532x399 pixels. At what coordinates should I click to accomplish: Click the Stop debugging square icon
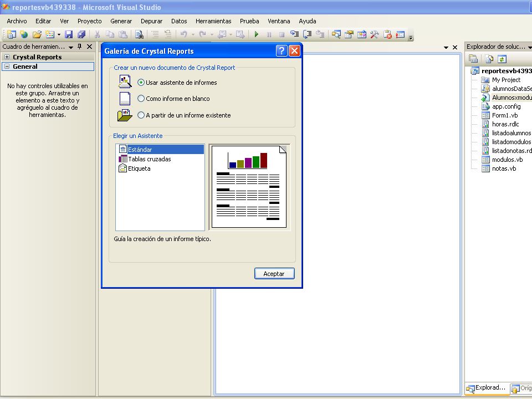pos(282,34)
